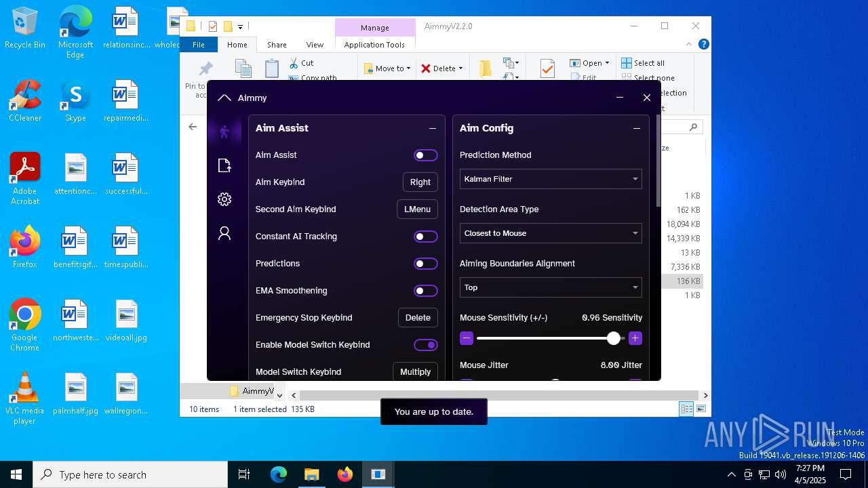Open the Application Tools tab
Image resolution: width=868 pixels, height=488 pixels.
(374, 45)
